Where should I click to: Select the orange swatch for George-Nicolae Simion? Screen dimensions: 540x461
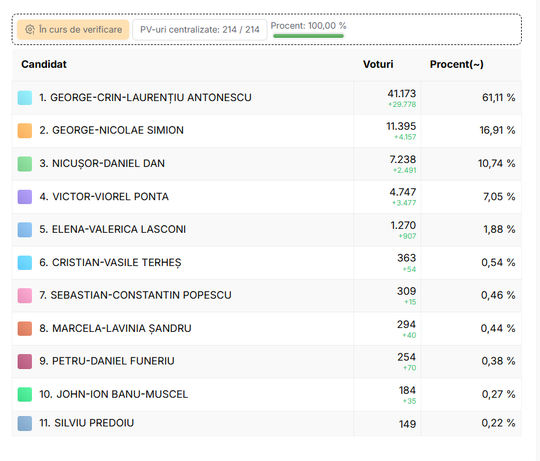(x=25, y=131)
